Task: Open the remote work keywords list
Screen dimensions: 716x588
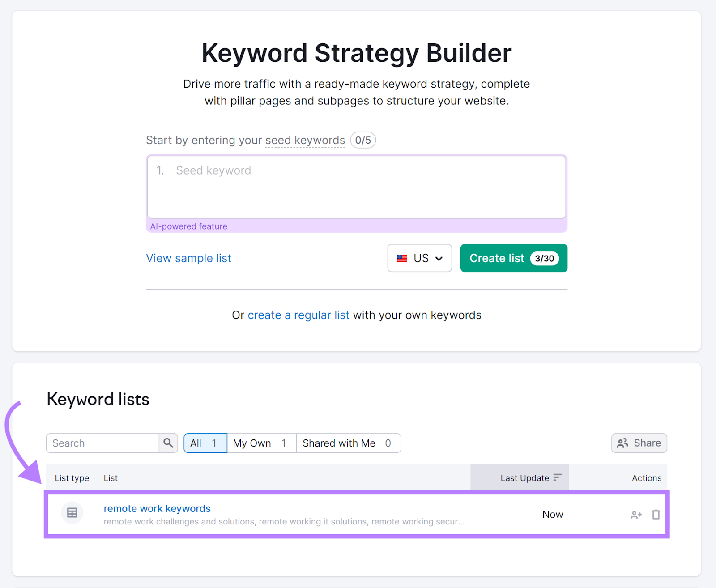Action: point(157,508)
